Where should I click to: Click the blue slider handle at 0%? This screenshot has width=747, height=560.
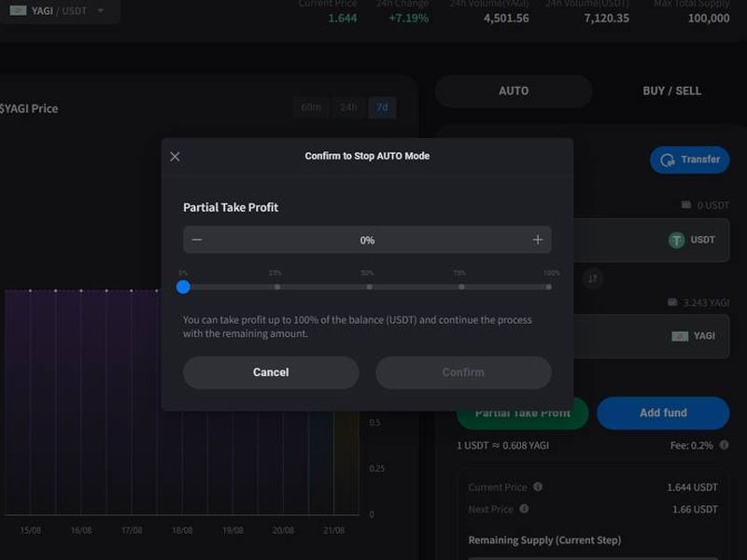tap(183, 287)
